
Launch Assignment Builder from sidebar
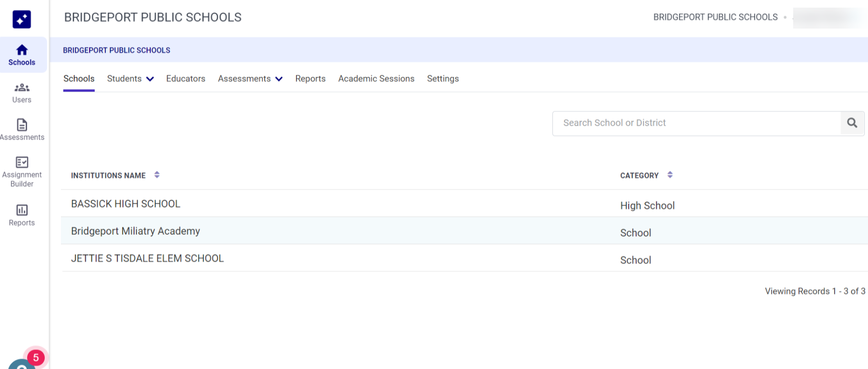(x=22, y=172)
